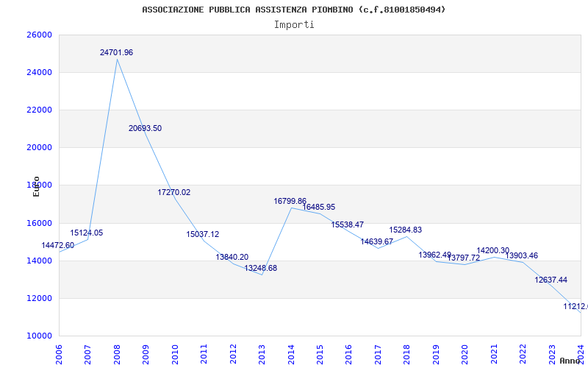
Task: Click the 2019 x-axis year label
Action: coord(436,355)
